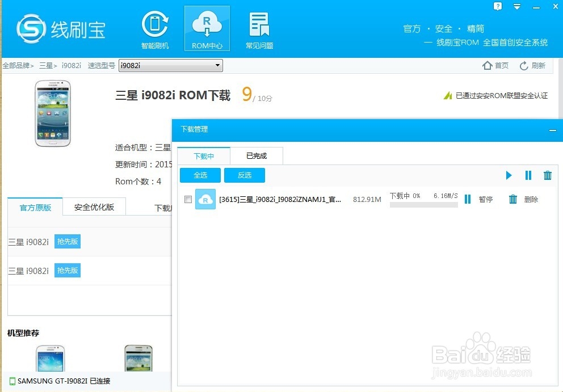Start all downloads with the play icon

click(x=509, y=175)
